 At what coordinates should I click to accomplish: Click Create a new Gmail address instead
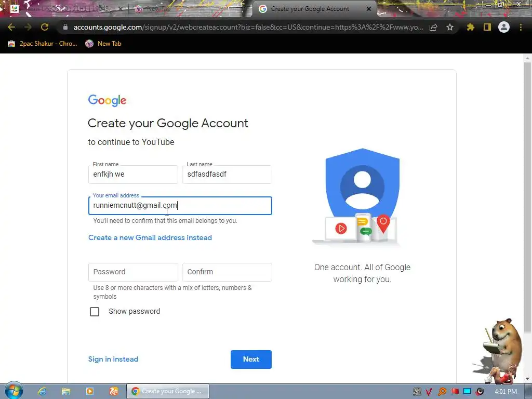(x=150, y=237)
